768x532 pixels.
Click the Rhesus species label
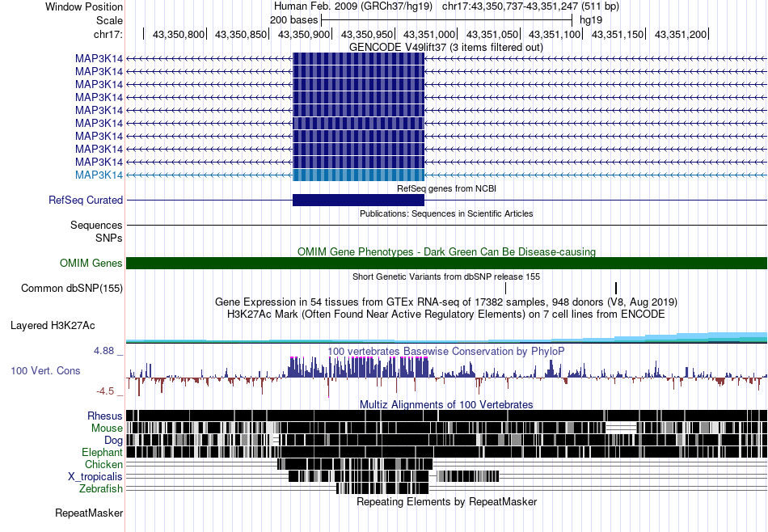pos(105,416)
